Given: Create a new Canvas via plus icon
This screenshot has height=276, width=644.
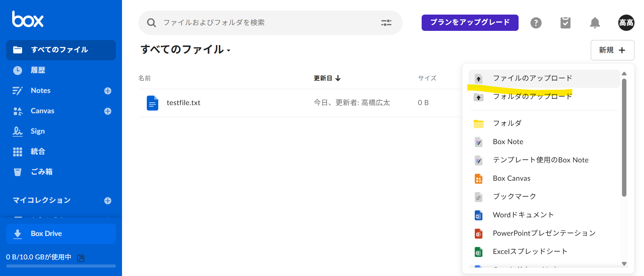Looking at the screenshot, I should 108,111.
